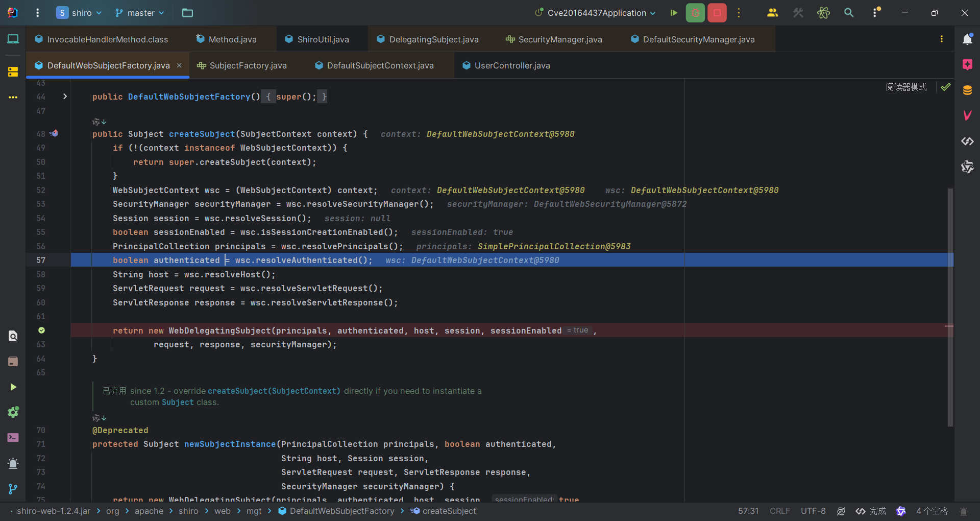Open the Database tool window icon
The image size is (980, 521).
tap(967, 90)
